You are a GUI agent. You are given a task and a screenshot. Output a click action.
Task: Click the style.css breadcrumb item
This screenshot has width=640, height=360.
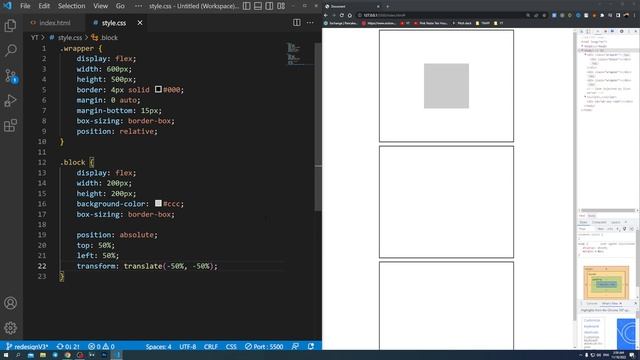coord(69,38)
